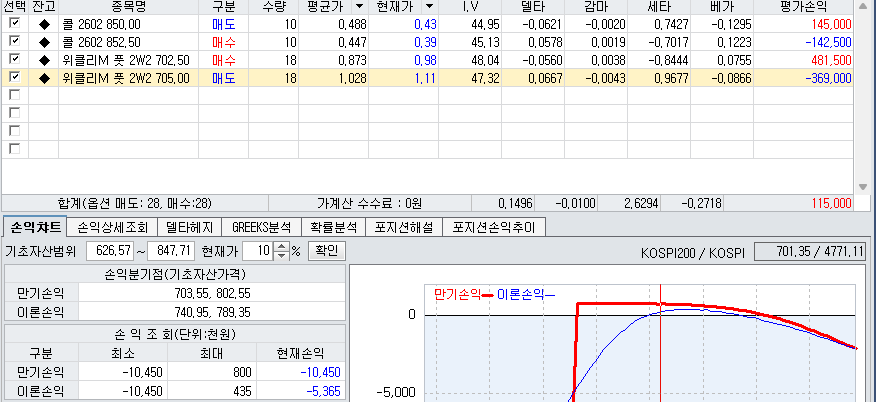Click the 가계산 수수료 : 0원 text
Screen dimensions: 876x402
(x=370, y=203)
